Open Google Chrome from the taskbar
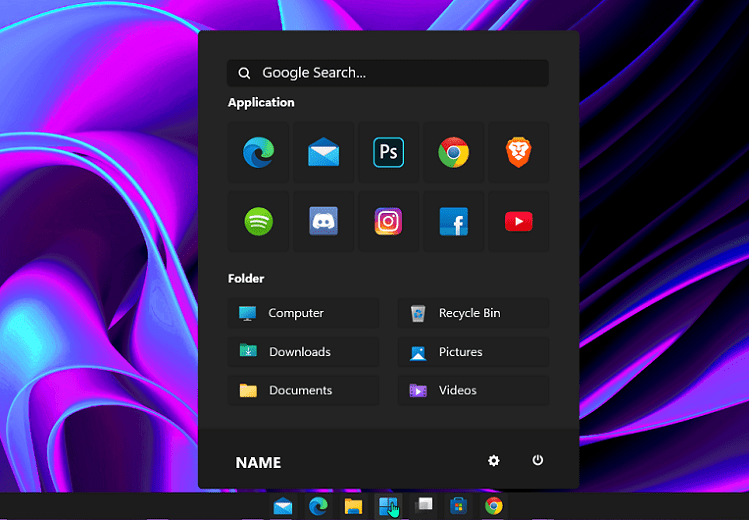749x520 pixels. pos(493,506)
